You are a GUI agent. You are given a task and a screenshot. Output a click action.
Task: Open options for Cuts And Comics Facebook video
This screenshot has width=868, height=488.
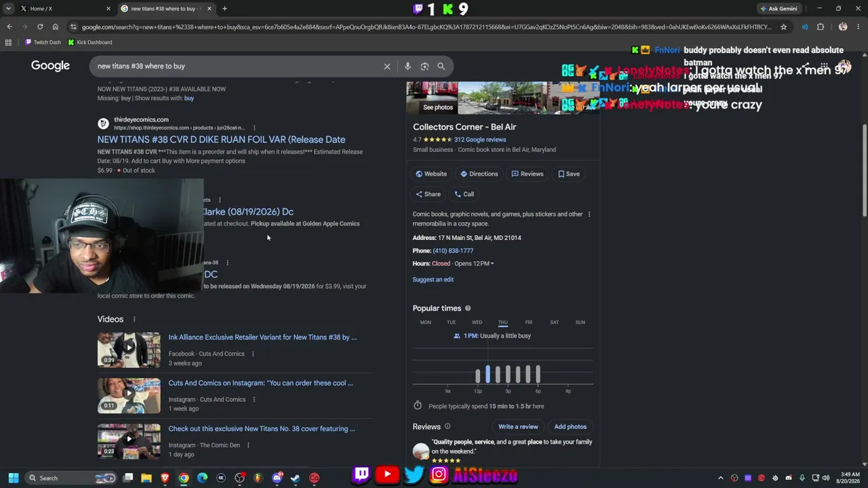(x=253, y=354)
